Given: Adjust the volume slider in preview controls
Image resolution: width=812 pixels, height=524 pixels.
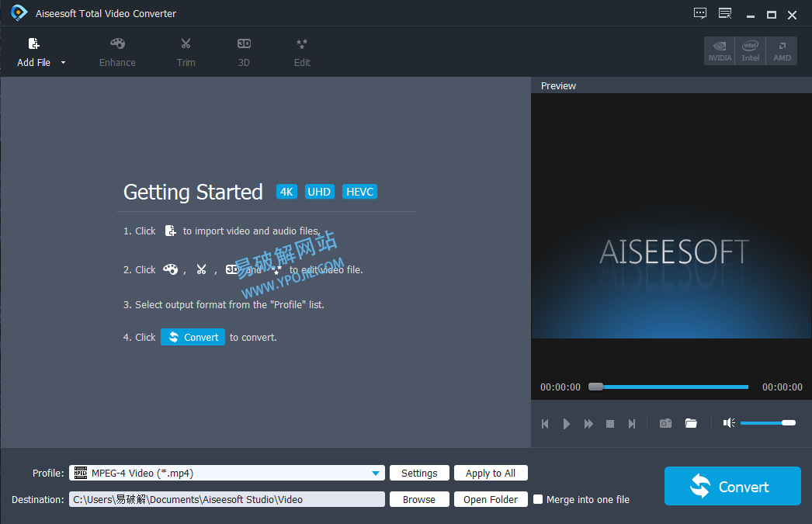Looking at the screenshot, I should (767, 423).
